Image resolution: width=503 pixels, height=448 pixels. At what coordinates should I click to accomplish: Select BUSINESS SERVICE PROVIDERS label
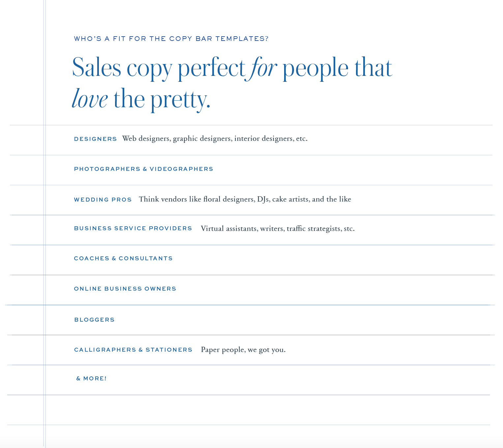point(133,228)
